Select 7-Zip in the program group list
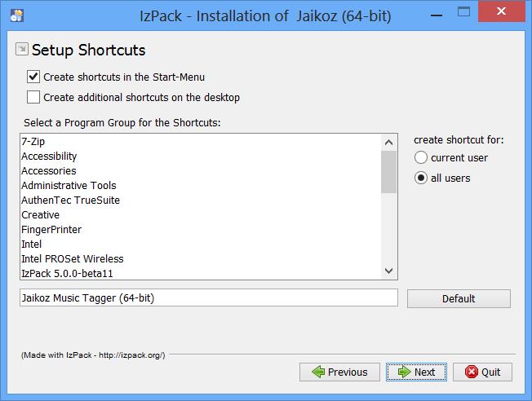The height and width of the screenshot is (401, 532). pyautogui.click(x=200, y=141)
